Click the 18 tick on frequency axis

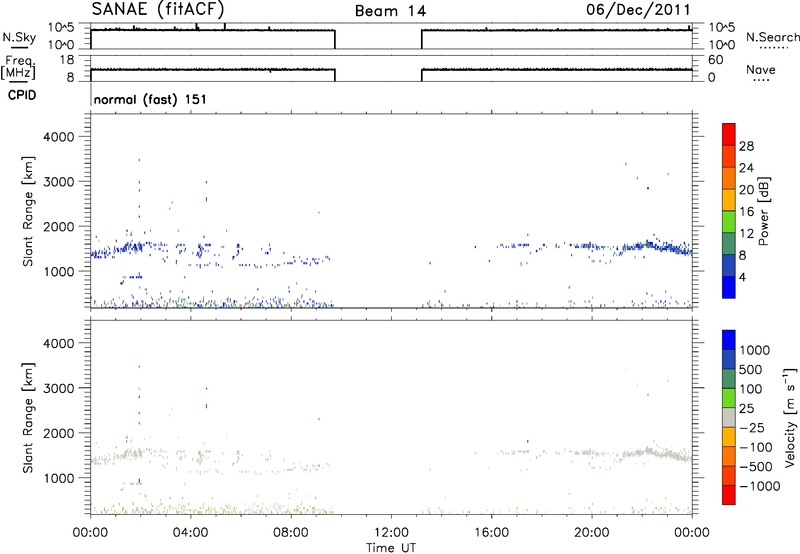tap(67, 60)
